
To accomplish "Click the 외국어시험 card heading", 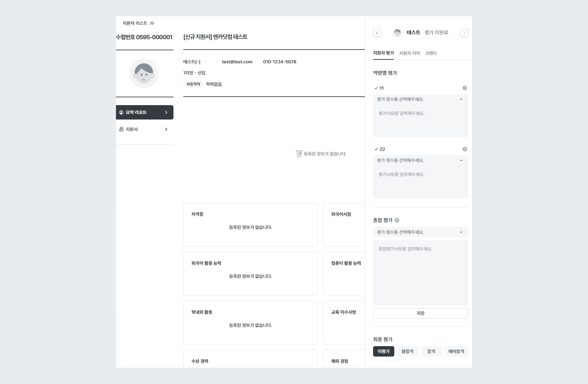I will tap(341, 214).
